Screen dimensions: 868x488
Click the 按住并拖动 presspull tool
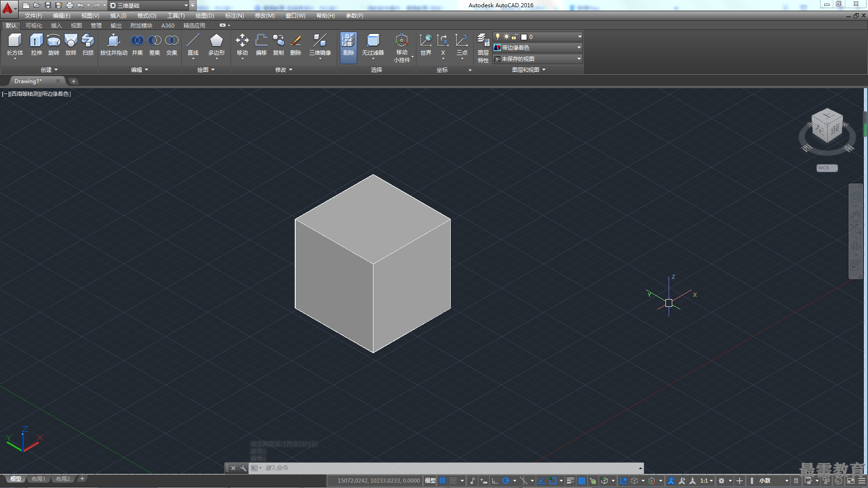coord(113,45)
